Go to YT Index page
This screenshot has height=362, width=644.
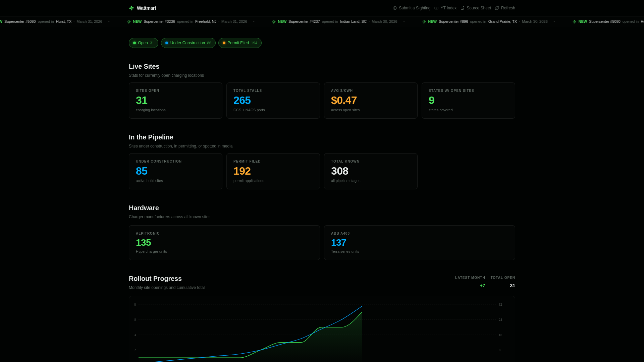[448, 8]
